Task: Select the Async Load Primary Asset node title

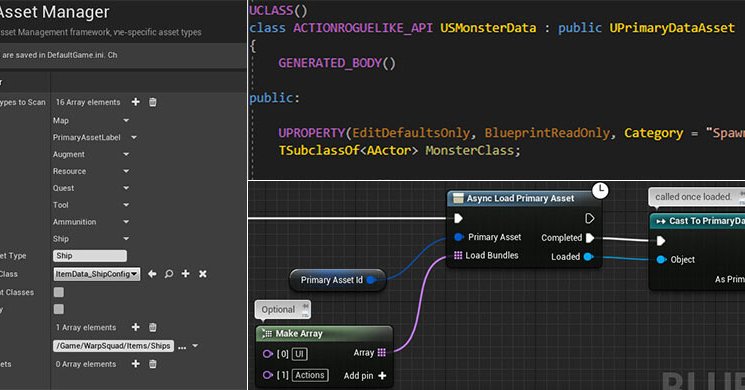Action: pos(520,199)
